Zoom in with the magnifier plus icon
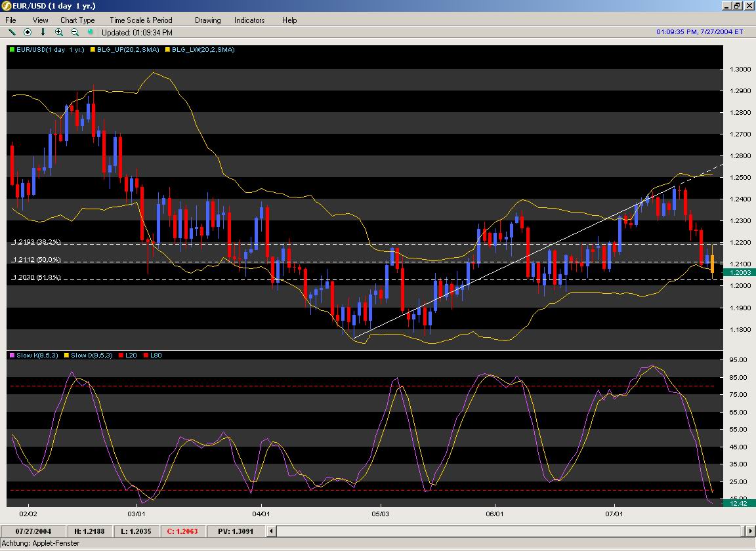The height and width of the screenshot is (551, 756). click(59, 32)
